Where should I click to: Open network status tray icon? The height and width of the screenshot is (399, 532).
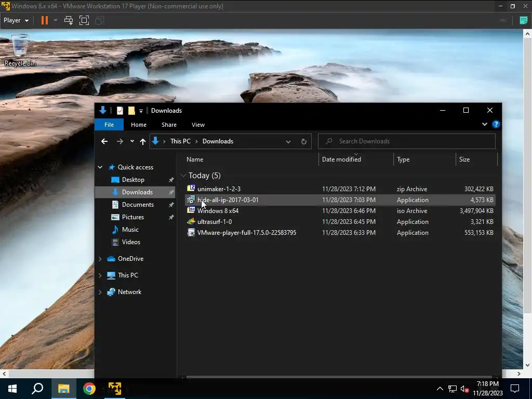point(453,389)
